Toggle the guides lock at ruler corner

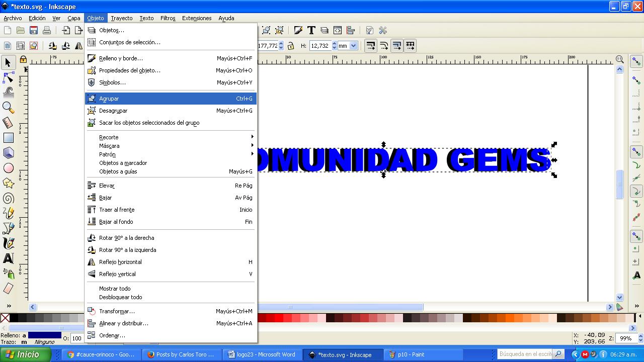[23, 60]
